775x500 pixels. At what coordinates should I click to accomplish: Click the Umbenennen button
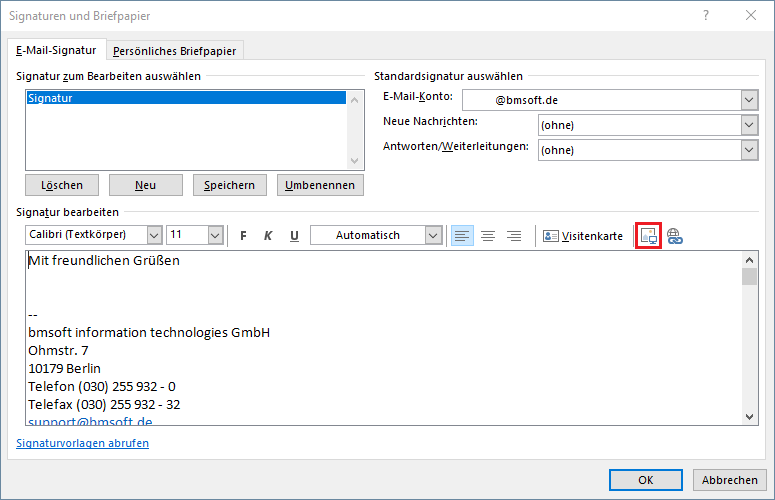pyautogui.click(x=320, y=185)
